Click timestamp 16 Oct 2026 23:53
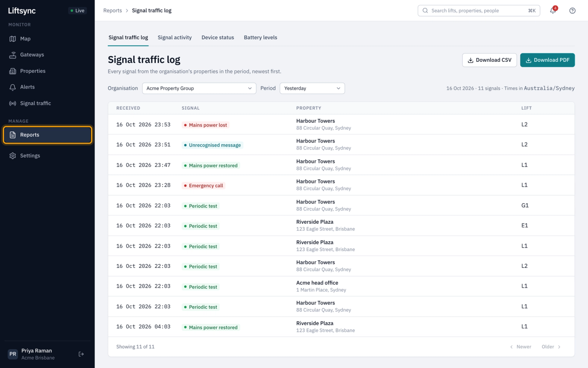 coord(143,124)
